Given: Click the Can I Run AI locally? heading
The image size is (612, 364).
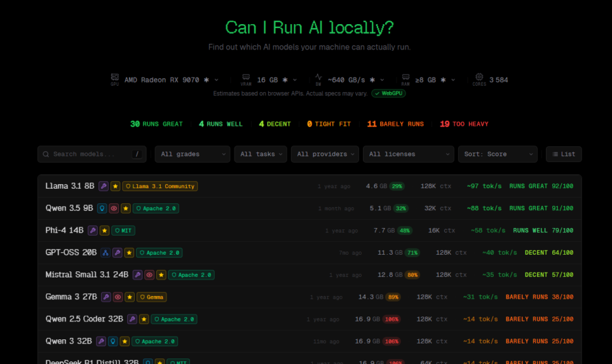Looking at the screenshot, I should click(309, 27).
